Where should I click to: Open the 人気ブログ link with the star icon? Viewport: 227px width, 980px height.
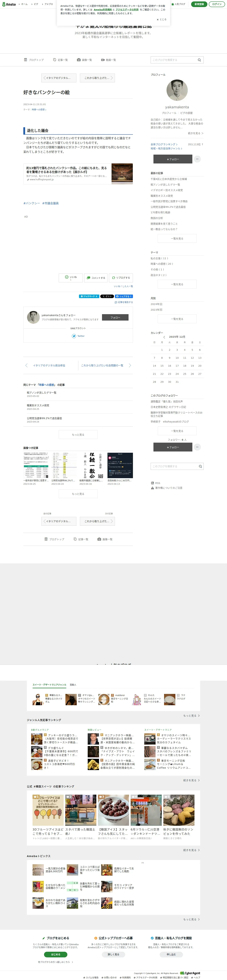coord(178,4)
